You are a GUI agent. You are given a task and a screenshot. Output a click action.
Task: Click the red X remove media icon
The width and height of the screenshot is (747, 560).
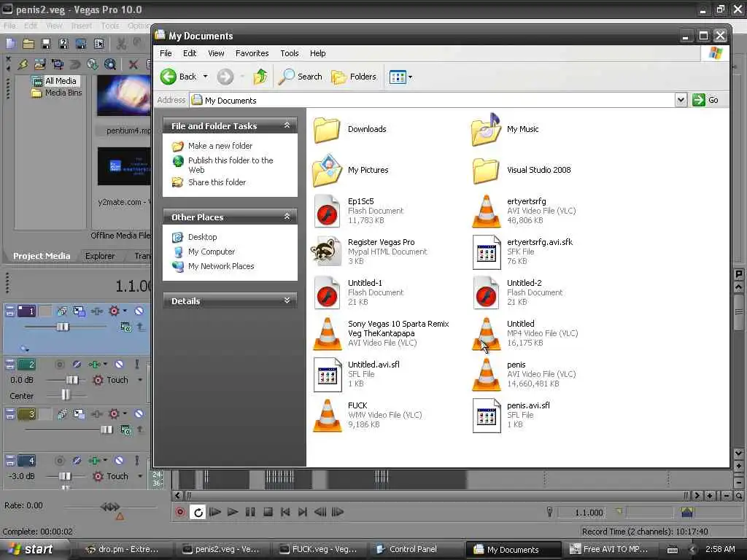pos(133,64)
